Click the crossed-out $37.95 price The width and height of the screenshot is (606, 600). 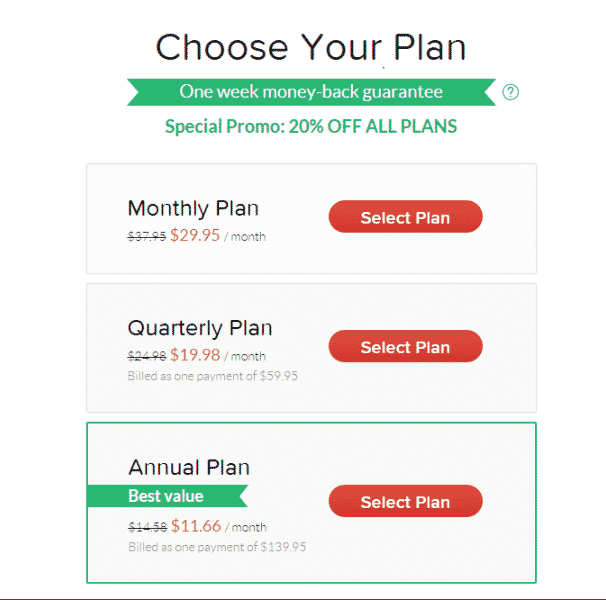pyautogui.click(x=147, y=237)
